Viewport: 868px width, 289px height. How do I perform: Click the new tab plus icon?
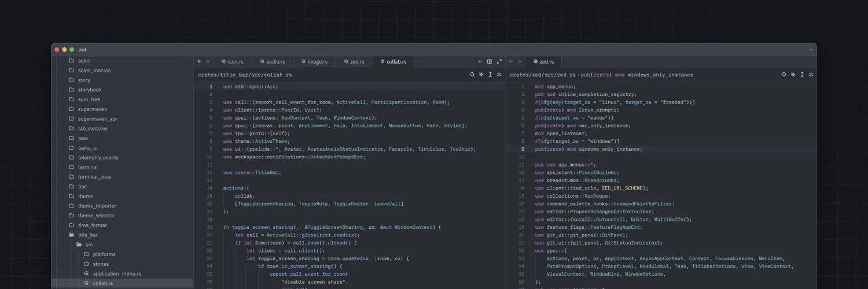[480, 61]
